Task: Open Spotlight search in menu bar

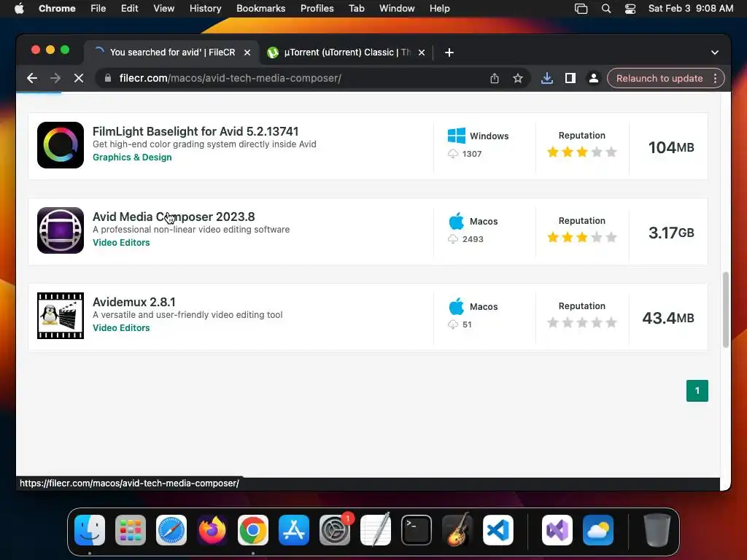Action: tap(606, 9)
